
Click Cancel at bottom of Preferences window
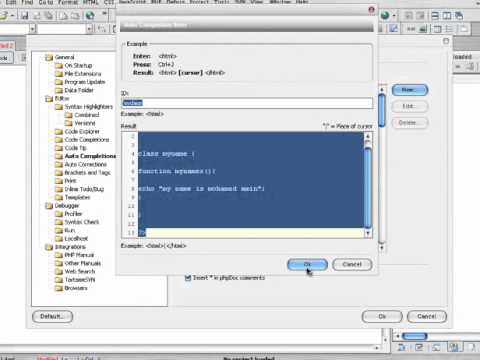click(x=427, y=316)
